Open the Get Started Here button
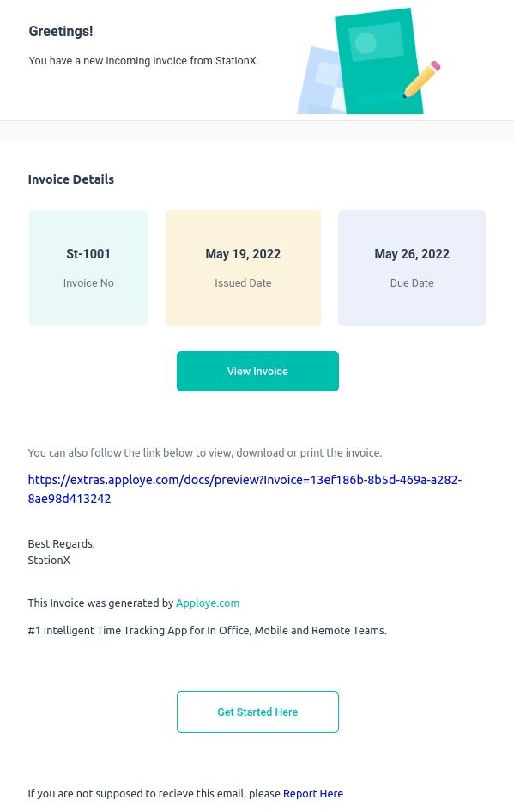 pyautogui.click(x=257, y=712)
